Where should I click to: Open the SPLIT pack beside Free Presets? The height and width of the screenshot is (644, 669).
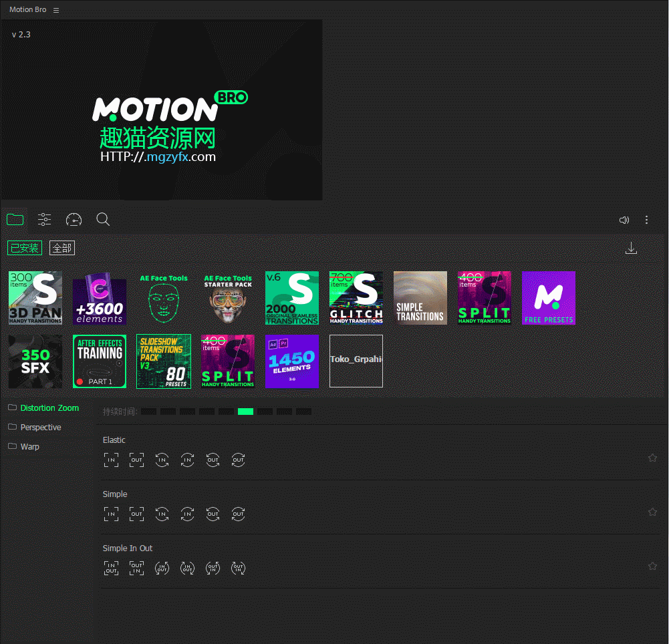pyautogui.click(x=485, y=298)
